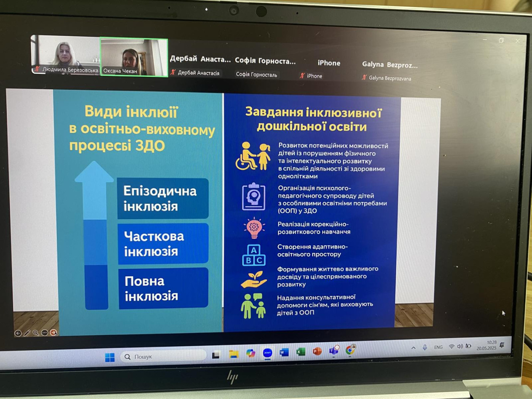Click the wheelchair and child slide icon
Screen dimensions: 532x399
click(x=253, y=156)
